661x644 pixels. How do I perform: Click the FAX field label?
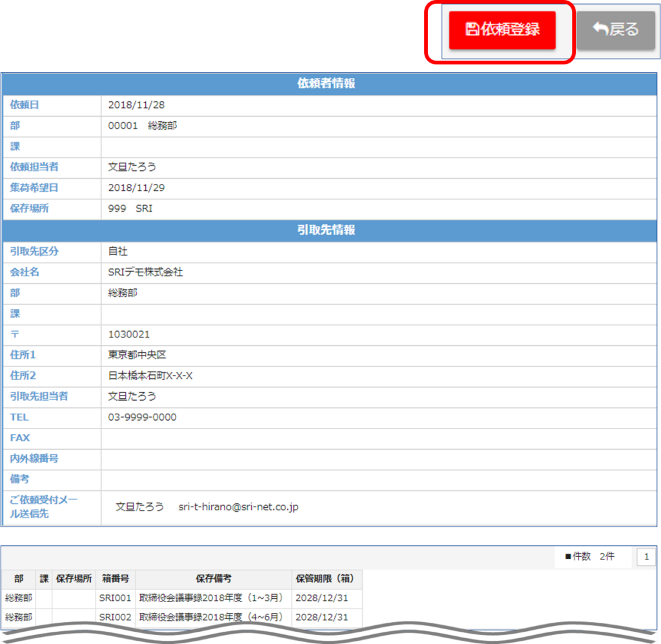[x=20, y=438]
